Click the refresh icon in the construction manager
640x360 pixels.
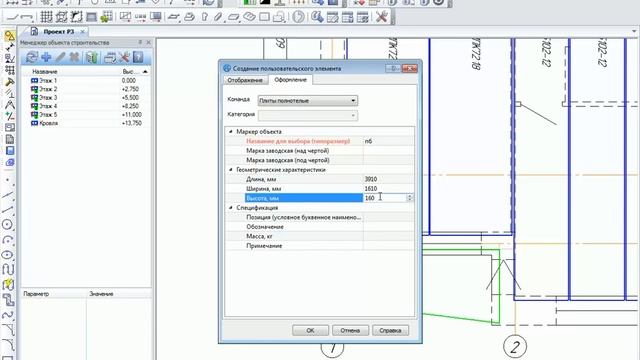click(31, 58)
